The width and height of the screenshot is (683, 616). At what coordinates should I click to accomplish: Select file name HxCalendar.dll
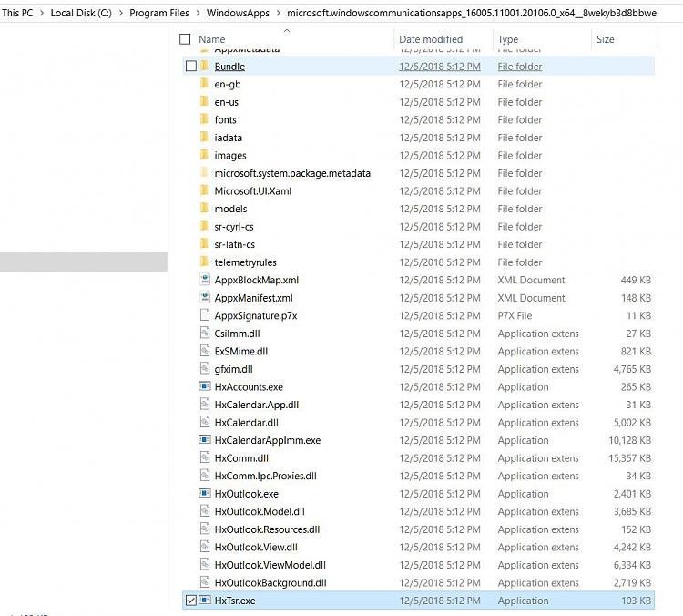(x=247, y=423)
